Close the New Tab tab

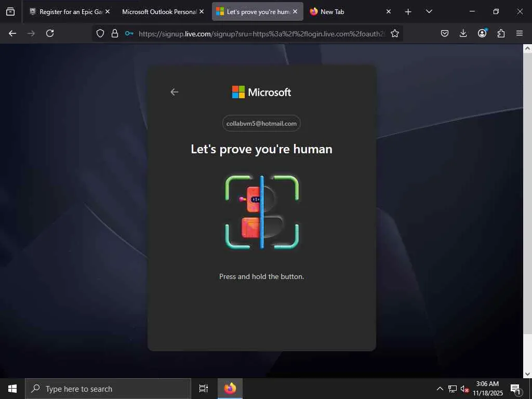coord(389,11)
